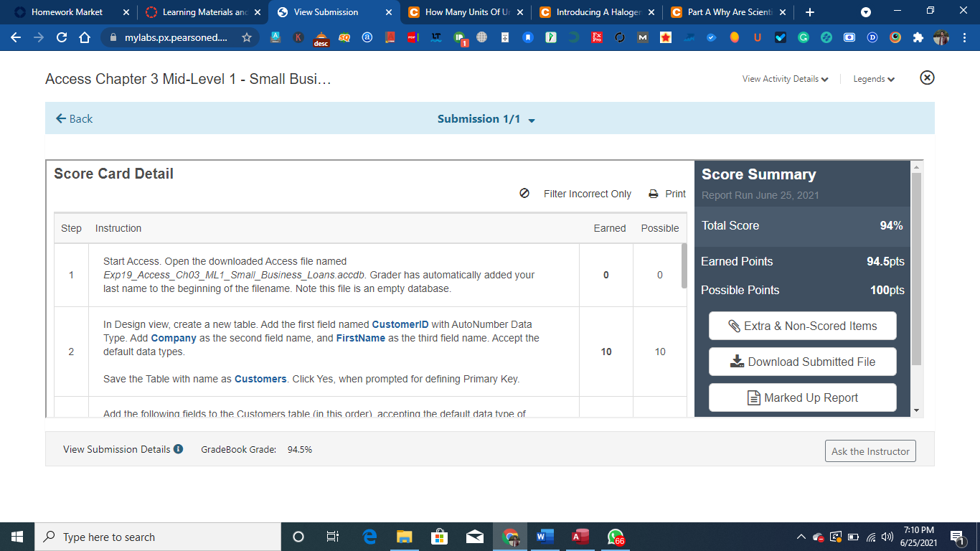
Task: Launch Microsoft Edge from the taskbar
Action: pos(369,537)
